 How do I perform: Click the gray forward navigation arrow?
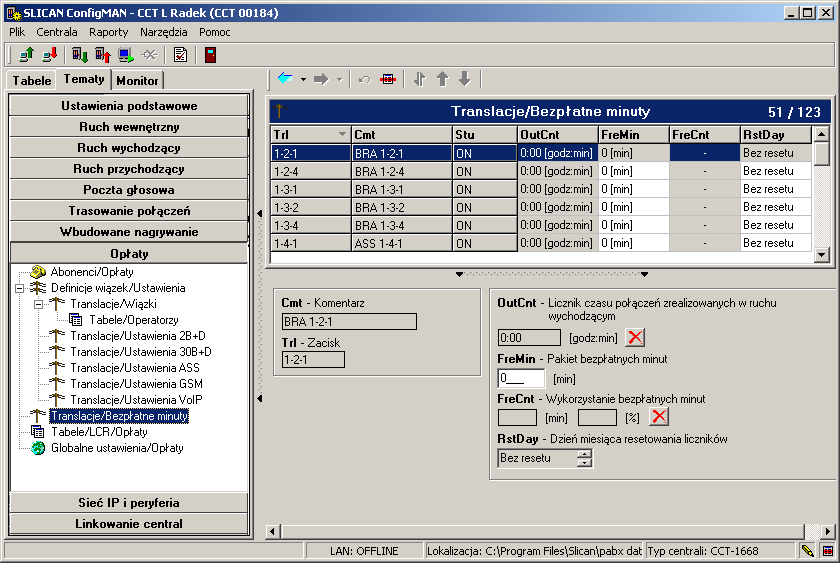click(x=321, y=79)
